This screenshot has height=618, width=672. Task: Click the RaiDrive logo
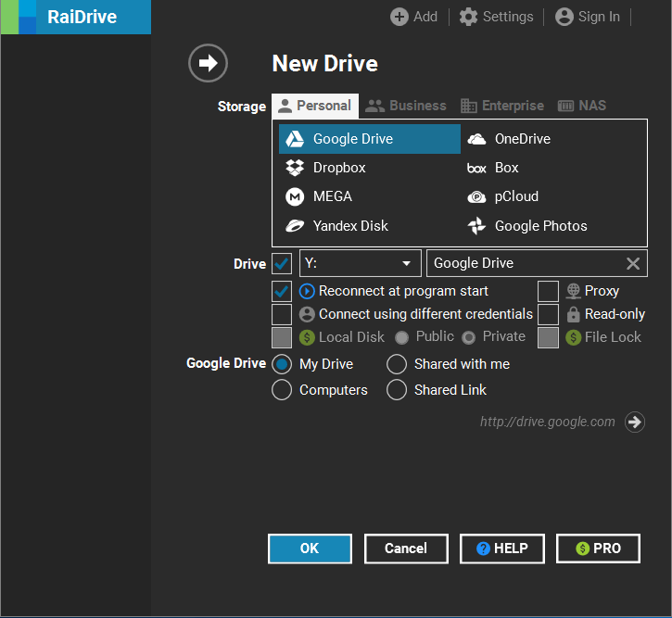click(76, 17)
